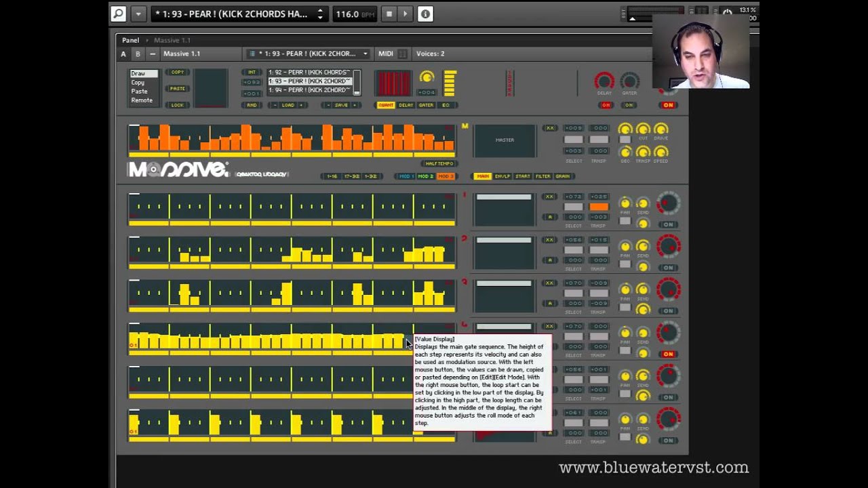
Task: Click the RND randomize button
Action: [252, 105]
